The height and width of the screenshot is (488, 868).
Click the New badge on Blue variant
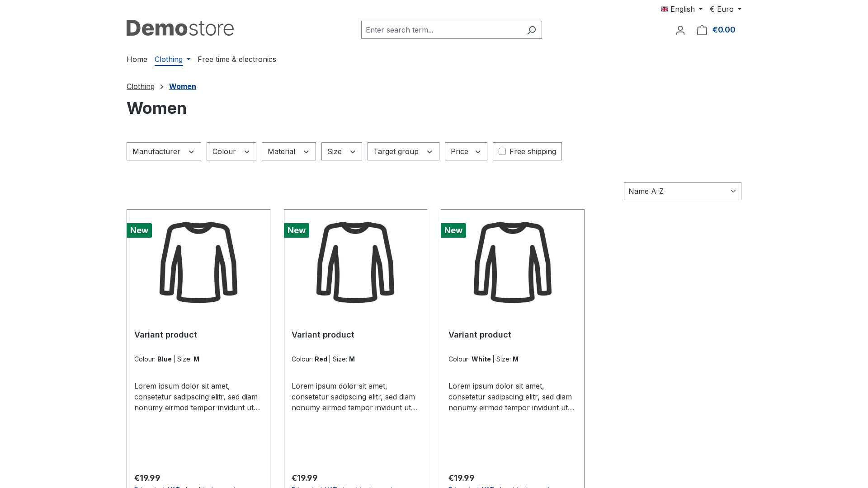[x=139, y=230]
